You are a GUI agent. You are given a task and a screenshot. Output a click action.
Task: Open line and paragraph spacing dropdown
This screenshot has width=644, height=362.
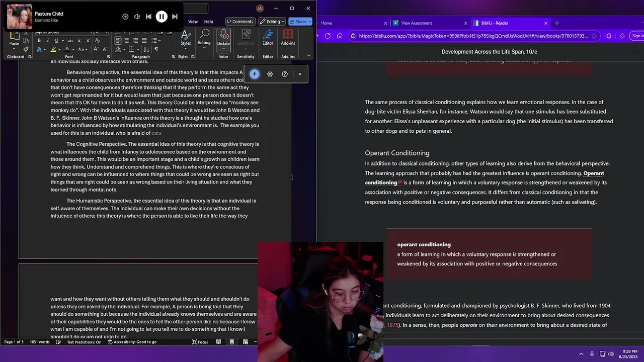[x=156, y=40]
